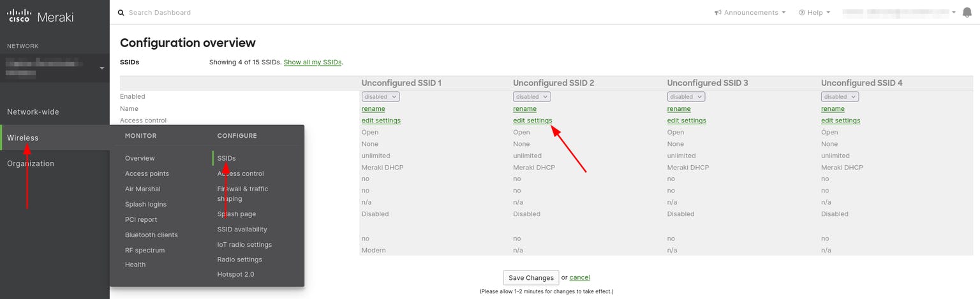Screen dimensions: 980x299
Task: Expand the Help menu
Action: (815, 13)
